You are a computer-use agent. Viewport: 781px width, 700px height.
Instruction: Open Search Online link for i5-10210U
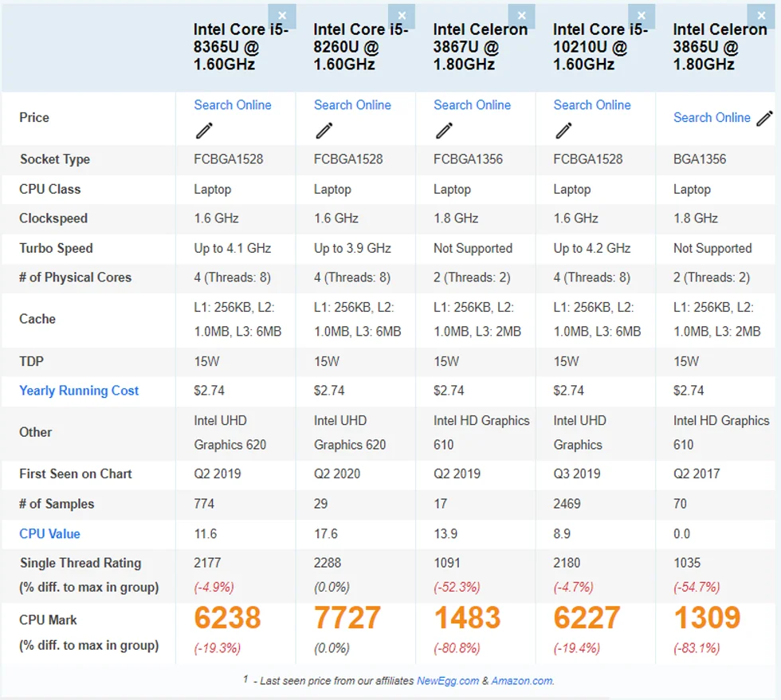click(x=592, y=105)
